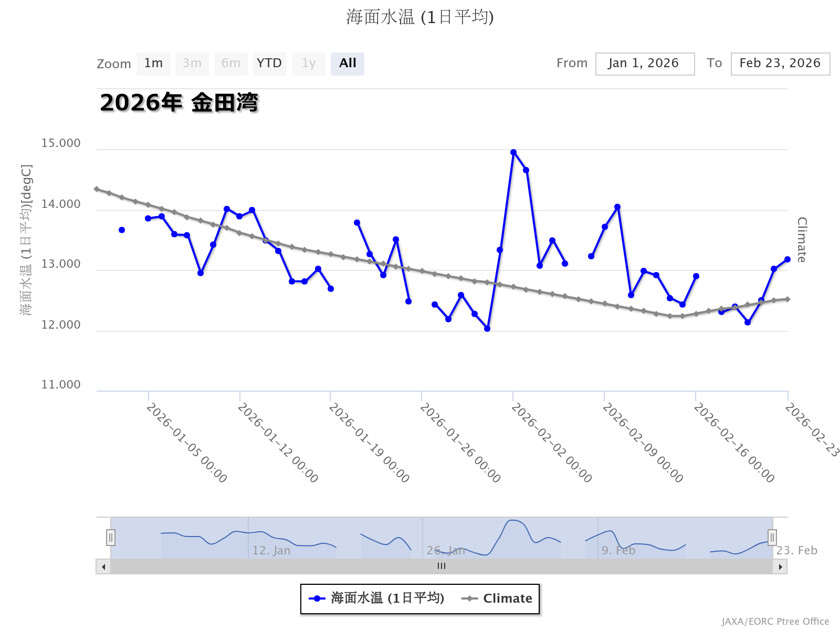Click the disabled 3m zoom button

tap(192, 64)
